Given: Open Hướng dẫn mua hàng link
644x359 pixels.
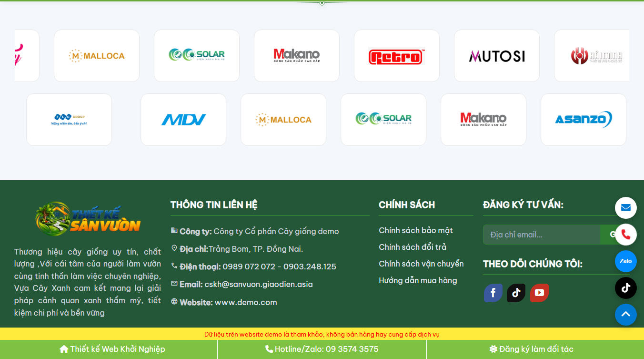Looking at the screenshot, I should (418, 280).
